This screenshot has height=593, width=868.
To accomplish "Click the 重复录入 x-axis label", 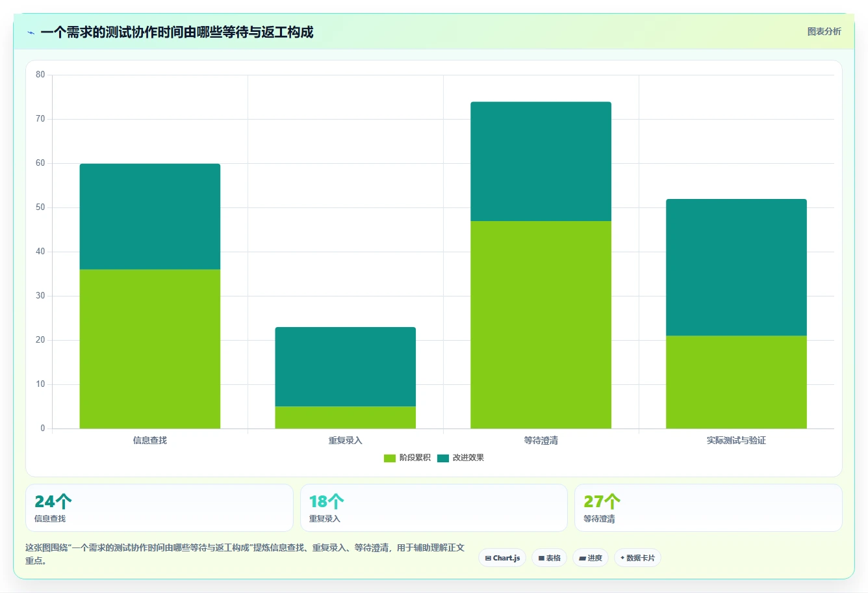I will [x=346, y=441].
